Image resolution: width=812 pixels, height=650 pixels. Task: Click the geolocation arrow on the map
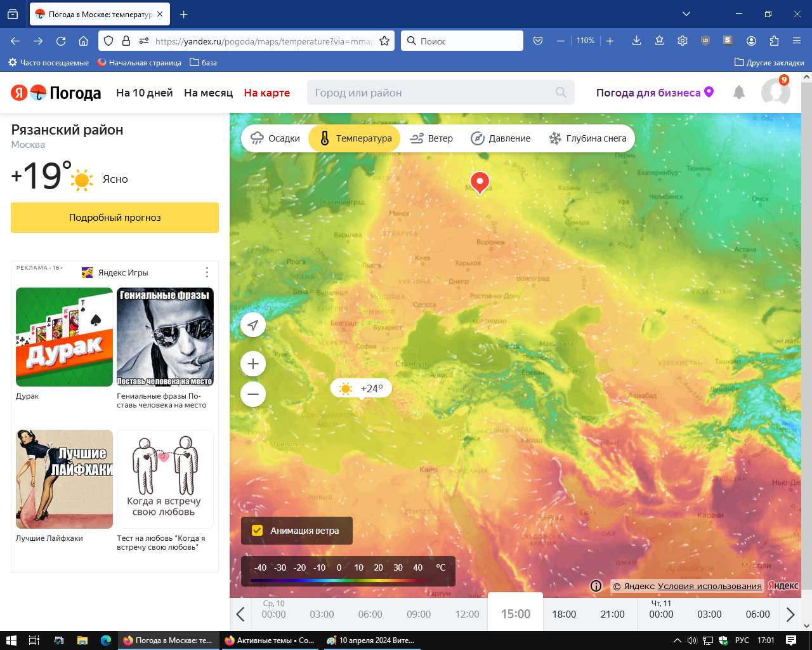point(253,326)
